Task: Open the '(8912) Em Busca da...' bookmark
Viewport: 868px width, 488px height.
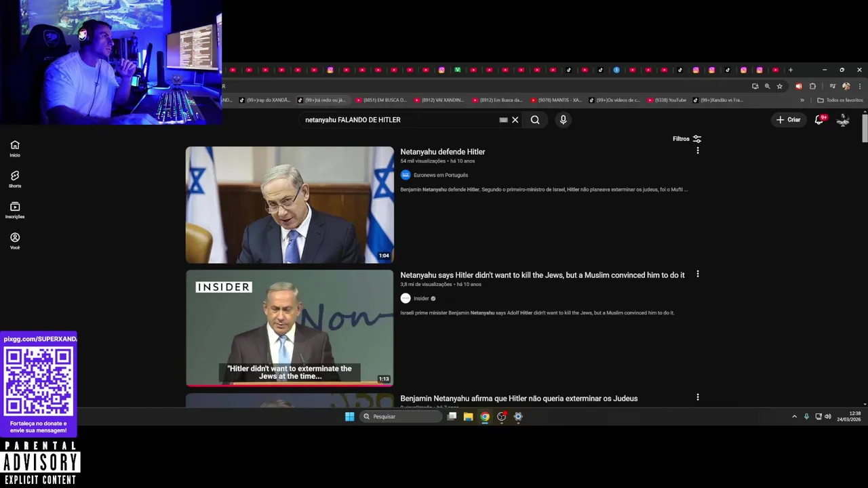Action: click(498, 100)
